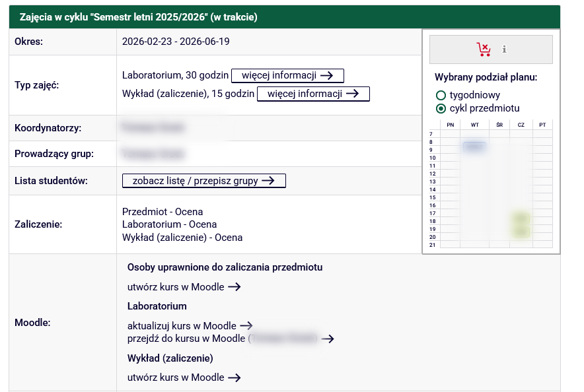Click zobacz listę / przepisz grupy button
Image resolution: width=584 pixels, height=392 pixels.
coord(203,181)
